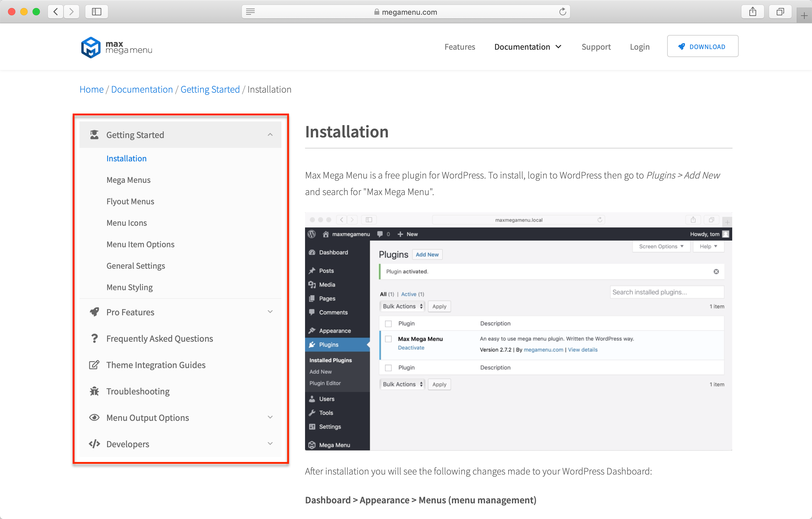Click the question mark icon for FAQ

pyautogui.click(x=95, y=338)
